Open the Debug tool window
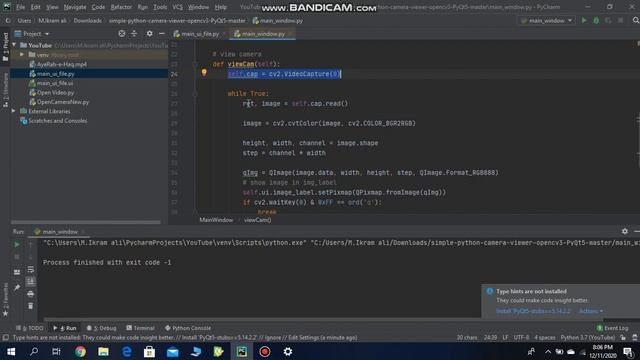Screen dimensions: 640x360 click(x=101, y=328)
